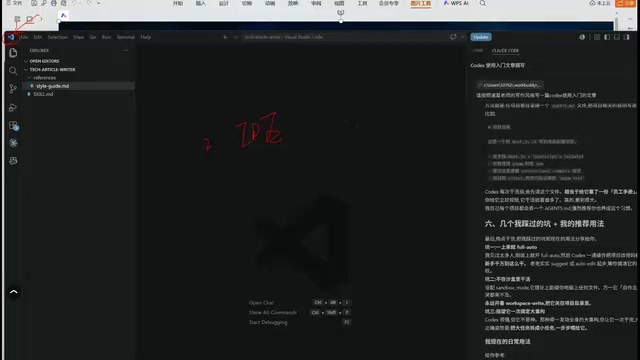Open the VS Code Edit menu
640x360 pixels.
tap(38, 37)
